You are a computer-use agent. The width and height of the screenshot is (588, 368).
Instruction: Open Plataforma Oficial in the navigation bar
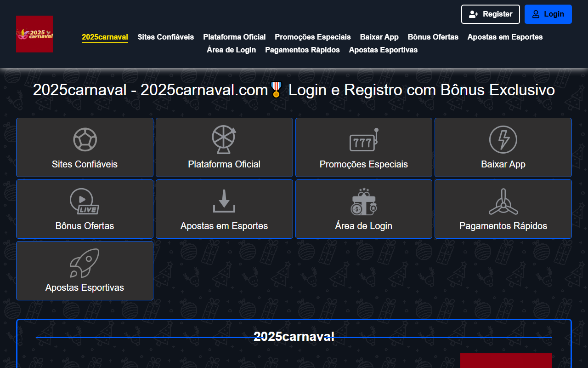pyautogui.click(x=234, y=37)
